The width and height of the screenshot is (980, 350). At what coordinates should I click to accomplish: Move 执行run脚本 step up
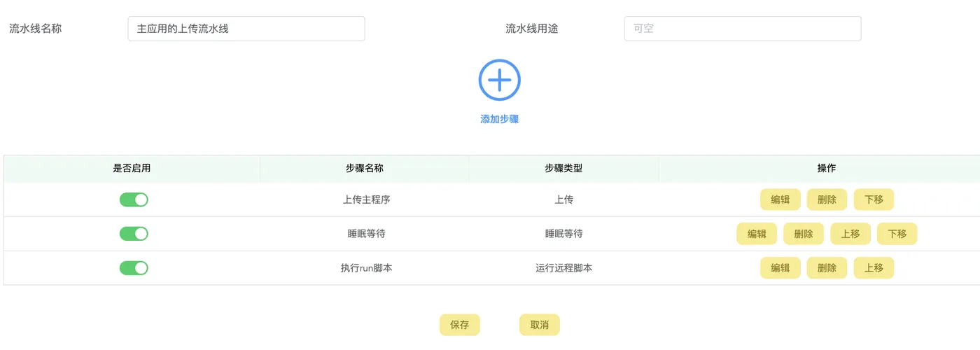coord(874,268)
